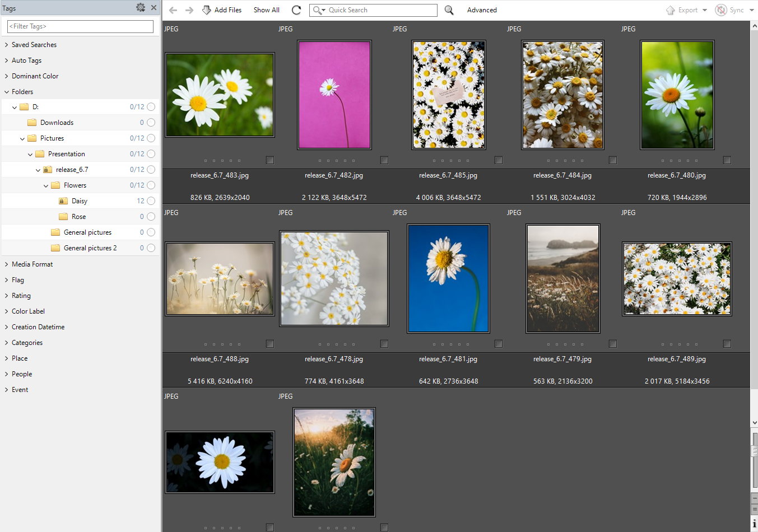The image size is (758, 532).
Task: Click the Sync icon
Action: coord(721,10)
